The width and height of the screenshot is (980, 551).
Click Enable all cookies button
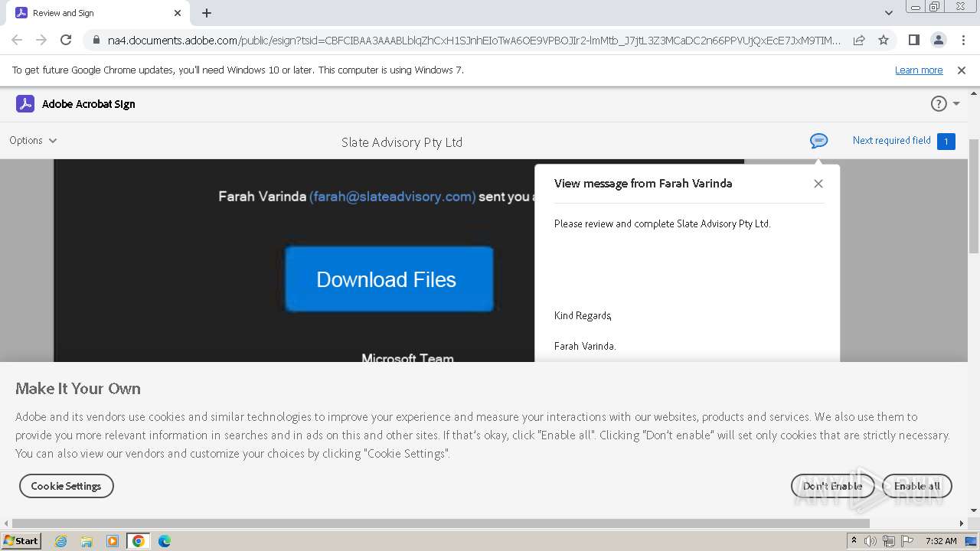tap(917, 486)
